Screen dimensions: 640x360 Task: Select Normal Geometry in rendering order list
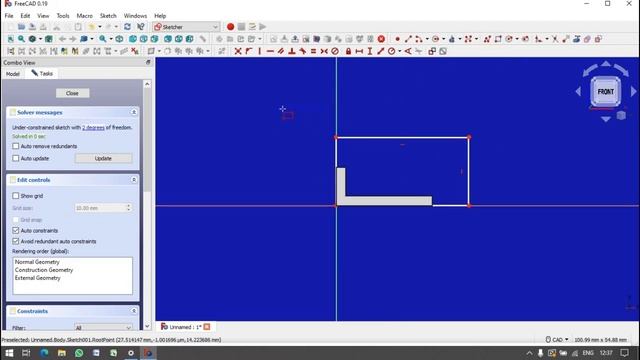[x=37, y=262]
